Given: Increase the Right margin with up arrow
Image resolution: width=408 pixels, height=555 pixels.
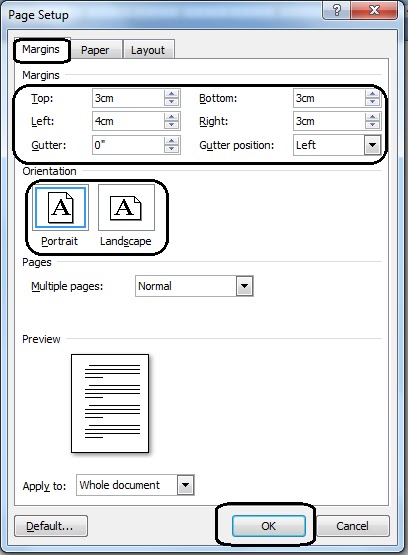Looking at the screenshot, I should 372,117.
